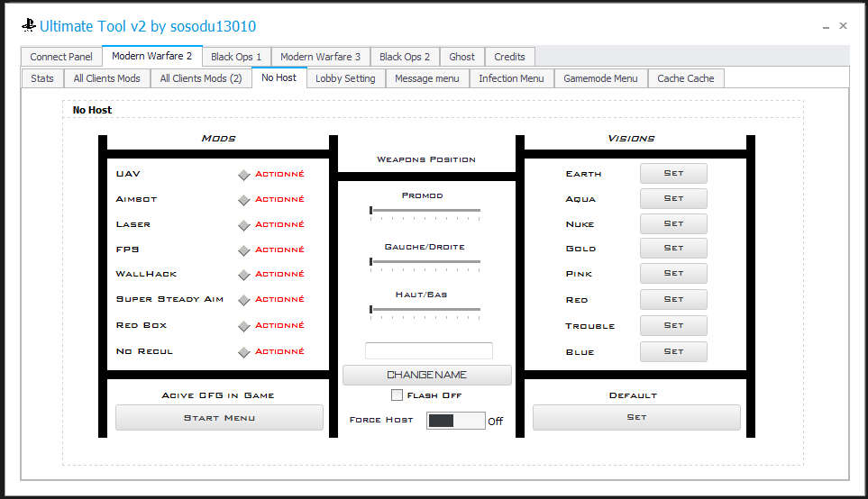This screenshot has height=499, width=868.
Task: Open the Credits tab
Action: (510, 57)
